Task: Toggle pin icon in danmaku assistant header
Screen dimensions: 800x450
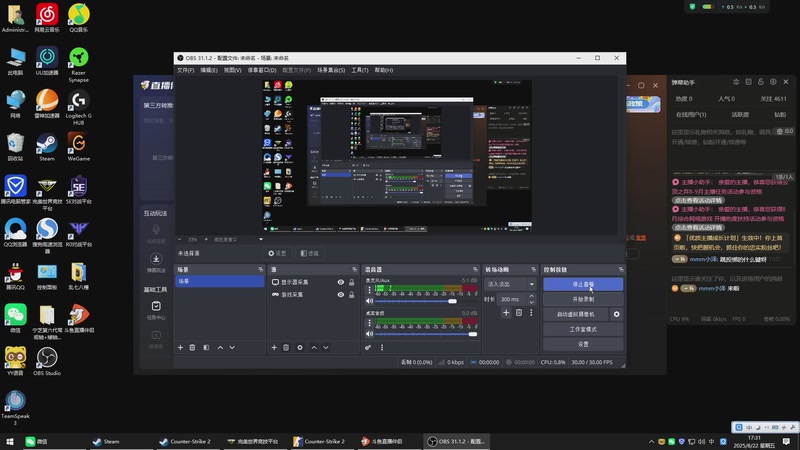Action: (x=736, y=82)
